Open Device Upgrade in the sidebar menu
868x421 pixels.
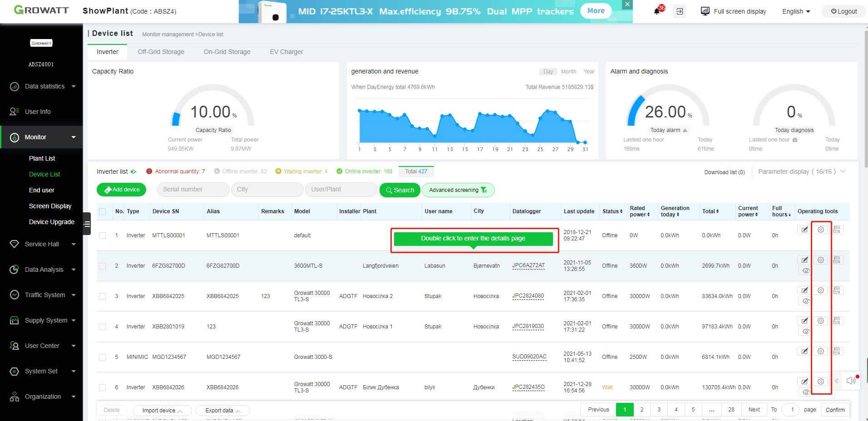point(52,222)
